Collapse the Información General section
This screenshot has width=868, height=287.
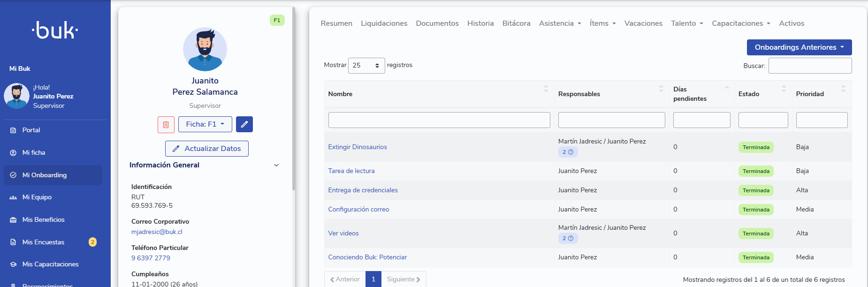point(276,165)
